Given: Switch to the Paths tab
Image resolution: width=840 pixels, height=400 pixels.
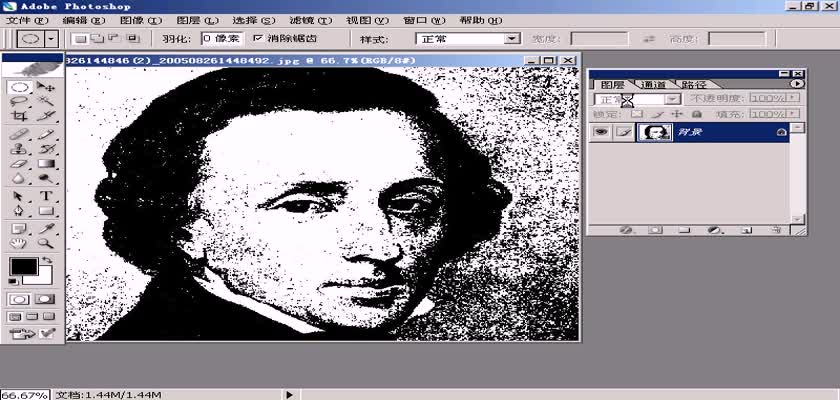Looking at the screenshot, I should point(694,85).
